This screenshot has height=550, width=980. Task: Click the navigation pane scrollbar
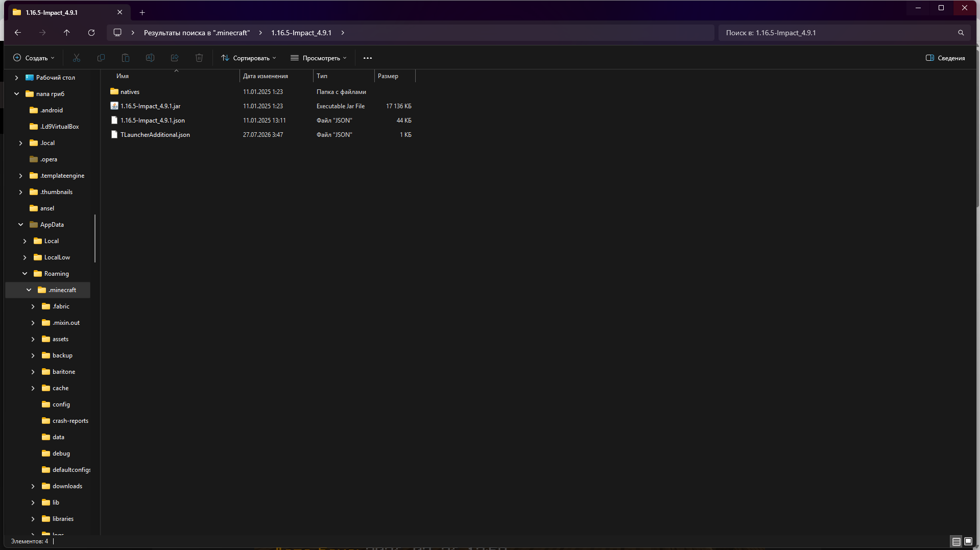pyautogui.click(x=95, y=238)
